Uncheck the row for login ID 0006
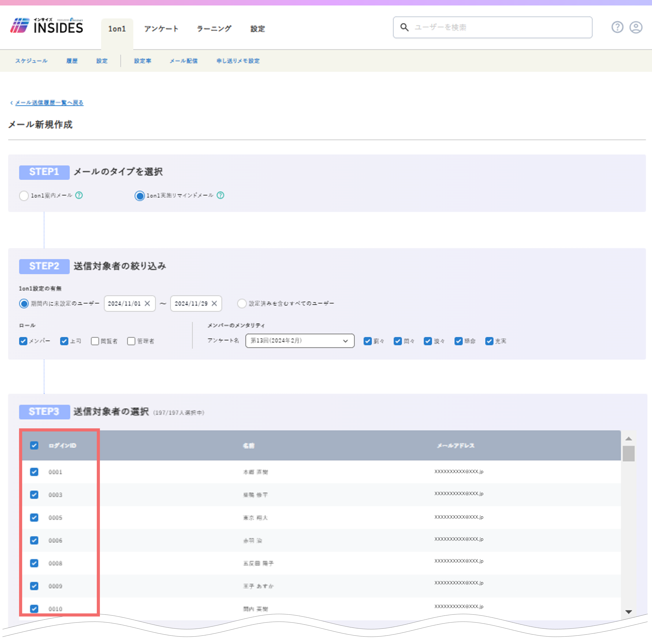 [x=34, y=540]
